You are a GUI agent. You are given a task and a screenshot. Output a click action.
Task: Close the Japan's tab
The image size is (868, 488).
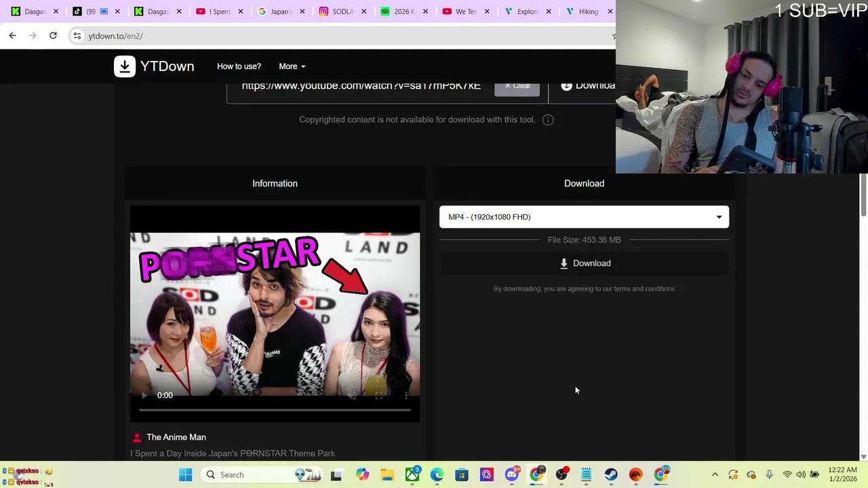[302, 12]
